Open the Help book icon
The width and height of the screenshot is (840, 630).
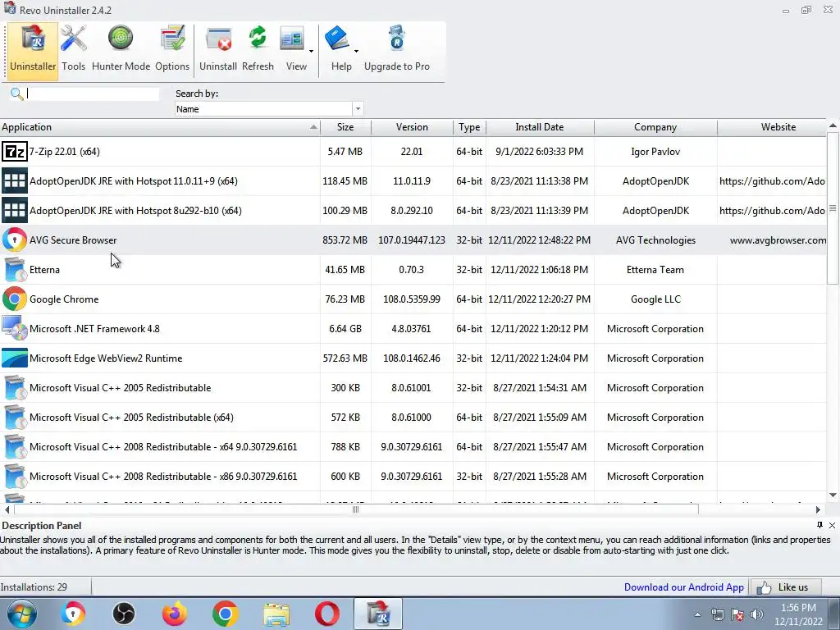337,39
